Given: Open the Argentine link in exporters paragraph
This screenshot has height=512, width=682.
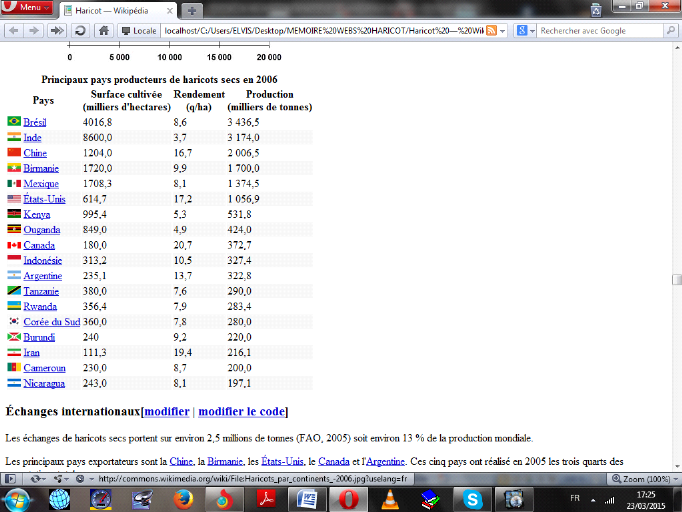Looking at the screenshot, I should coord(385,462).
